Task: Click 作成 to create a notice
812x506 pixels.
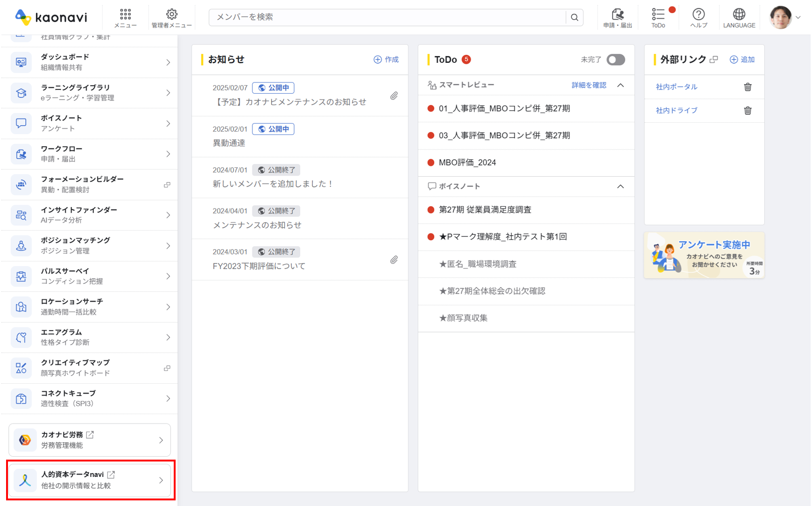Action: click(x=386, y=60)
